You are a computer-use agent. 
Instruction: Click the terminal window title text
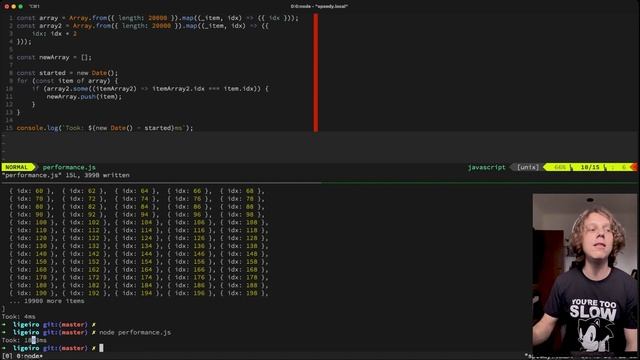point(319,7)
